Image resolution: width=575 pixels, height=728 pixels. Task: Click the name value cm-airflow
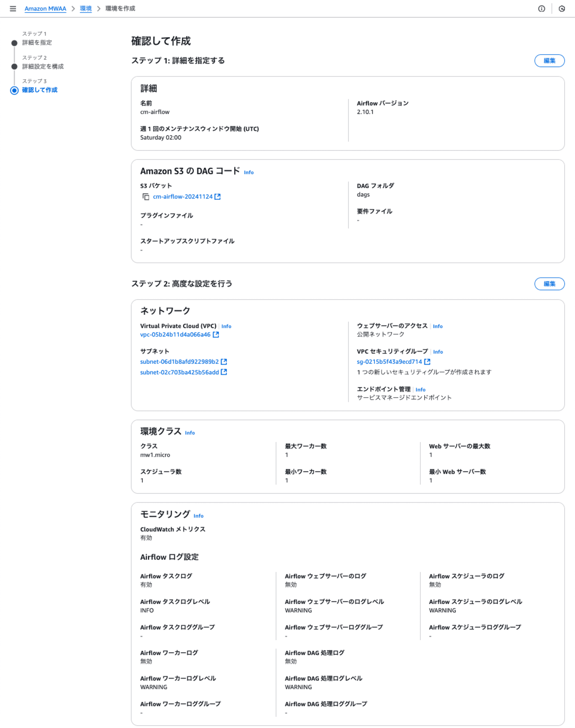pyautogui.click(x=155, y=112)
